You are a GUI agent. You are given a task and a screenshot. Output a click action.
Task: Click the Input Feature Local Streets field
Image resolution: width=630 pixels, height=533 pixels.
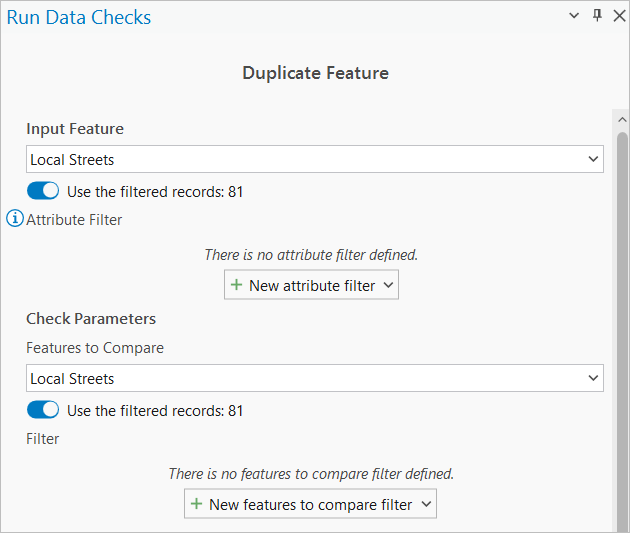click(300, 159)
